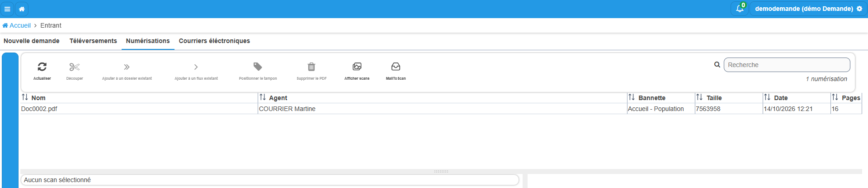Switch to Téléversements tab
The width and height of the screenshot is (868, 188).
(x=93, y=41)
